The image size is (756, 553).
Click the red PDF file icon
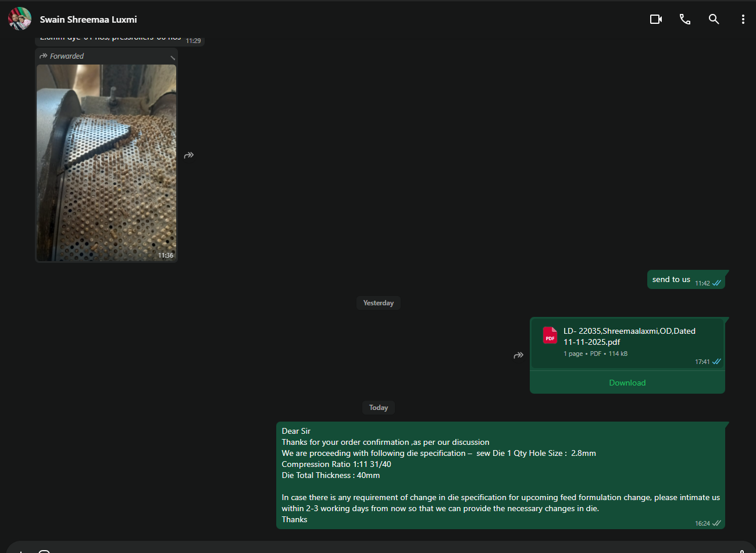pyautogui.click(x=550, y=336)
